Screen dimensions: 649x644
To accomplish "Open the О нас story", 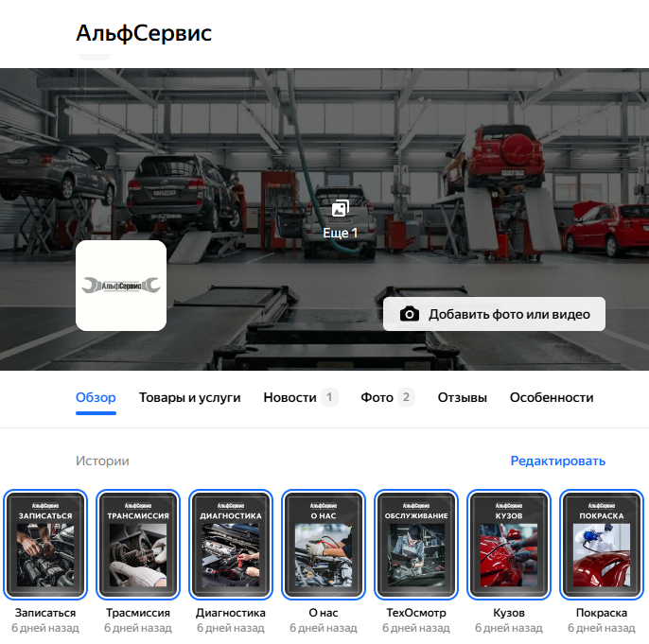I will [324, 545].
